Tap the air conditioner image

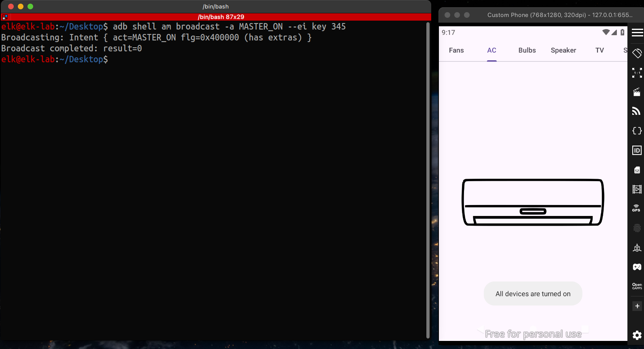[x=533, y=202]
